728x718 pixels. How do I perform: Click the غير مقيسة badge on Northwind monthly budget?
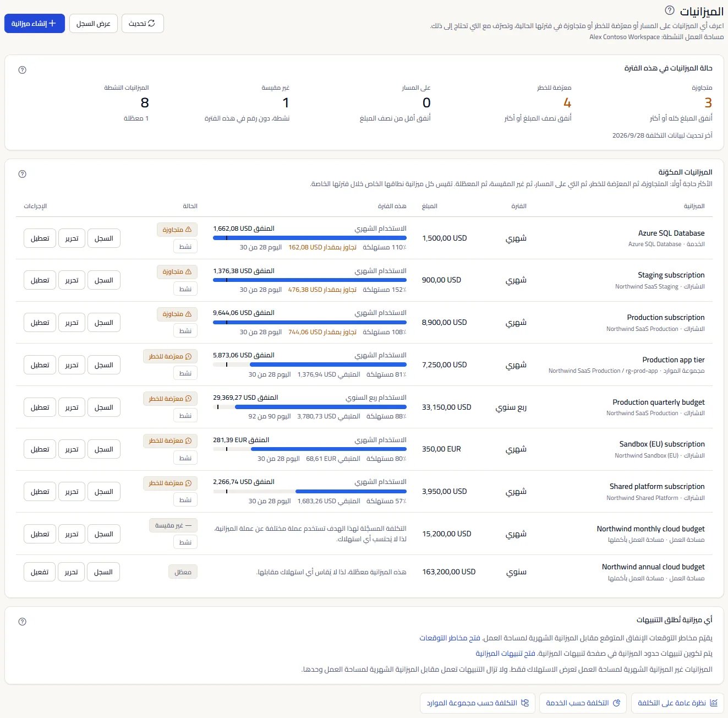click(173, 525)
